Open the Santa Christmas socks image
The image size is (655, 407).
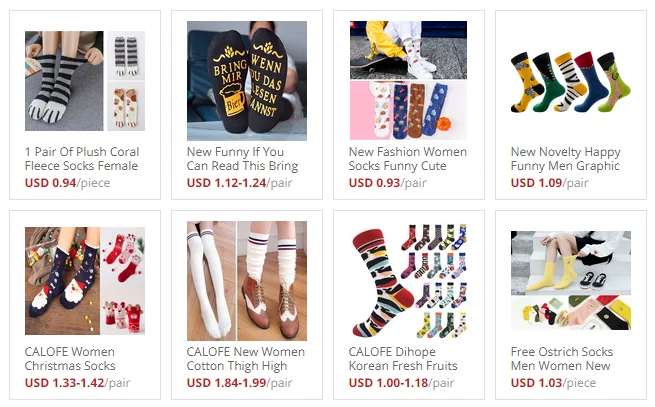(85, 281)
